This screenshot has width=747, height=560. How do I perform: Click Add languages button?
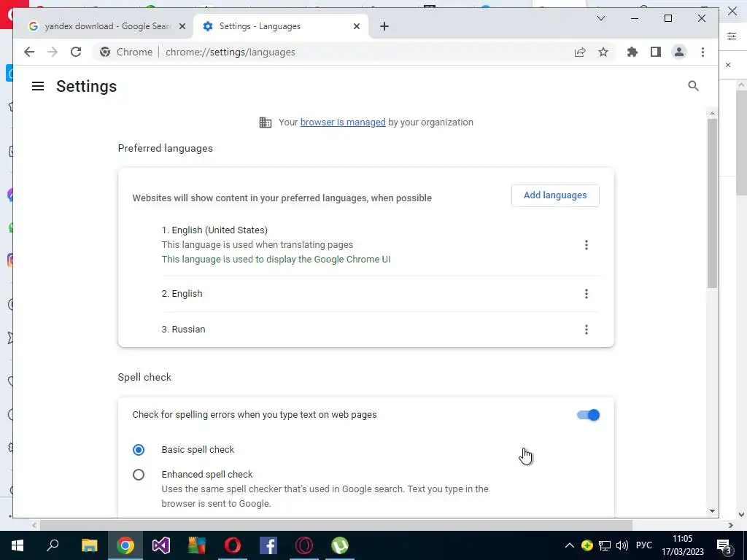point(555,195)
